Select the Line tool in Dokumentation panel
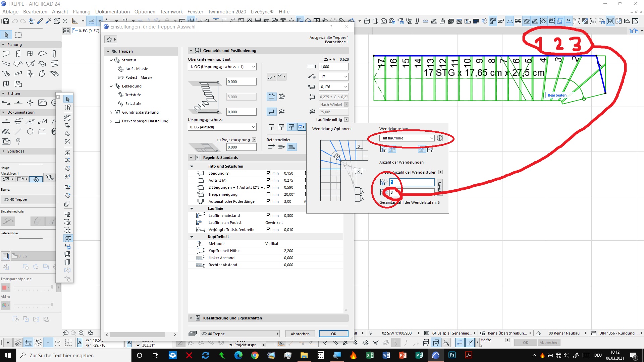The height and width of the screenshot is (362, 644). pos(18,131)
